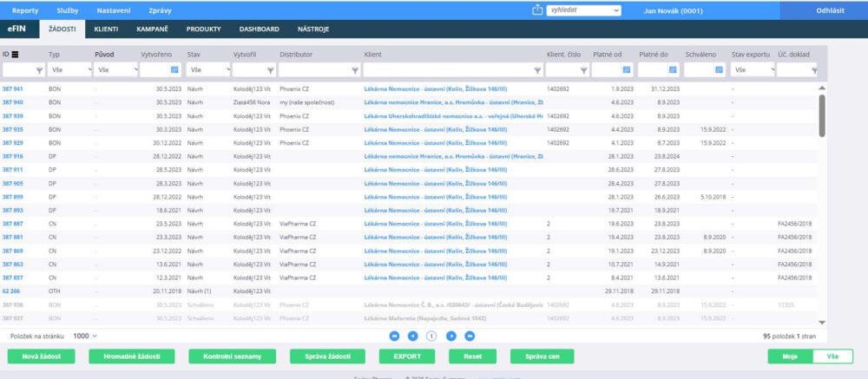Viewport: 868px width, 379px height.
Task: Open the vyhledat search dropdown
Action: tap(616, 10)
